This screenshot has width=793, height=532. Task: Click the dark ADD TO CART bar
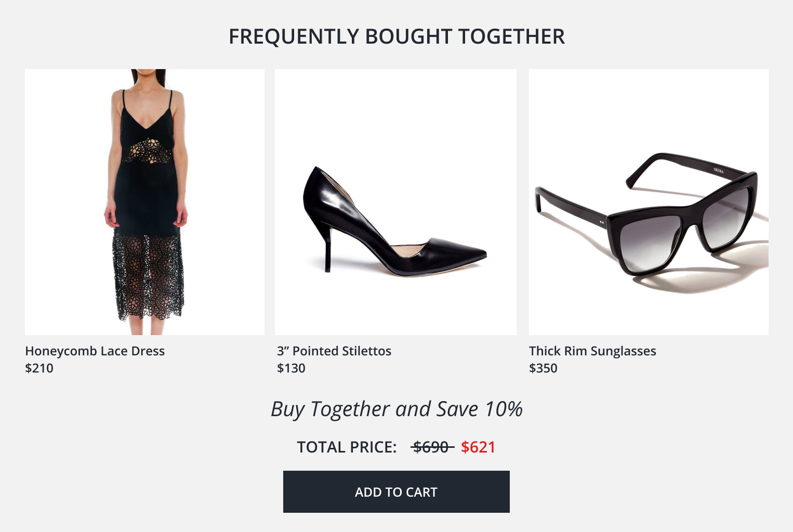396,491
